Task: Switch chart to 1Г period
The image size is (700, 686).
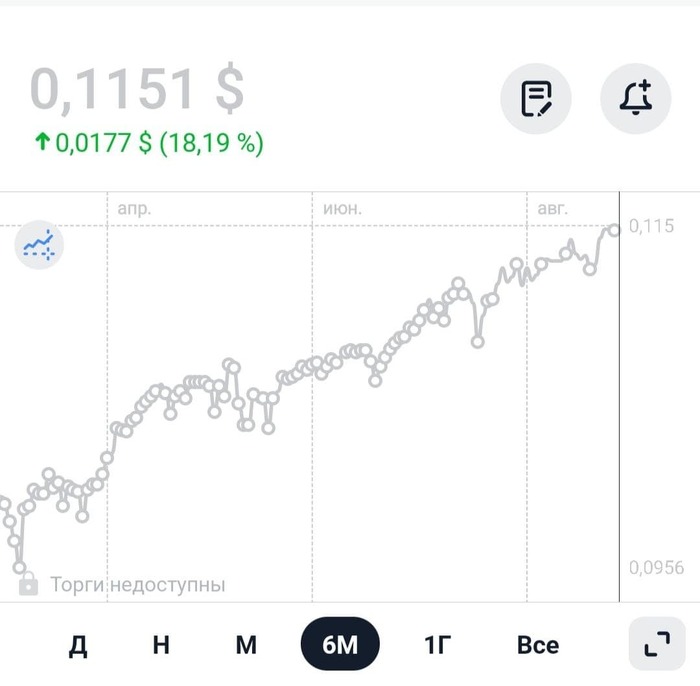Action: pos(437,645)
